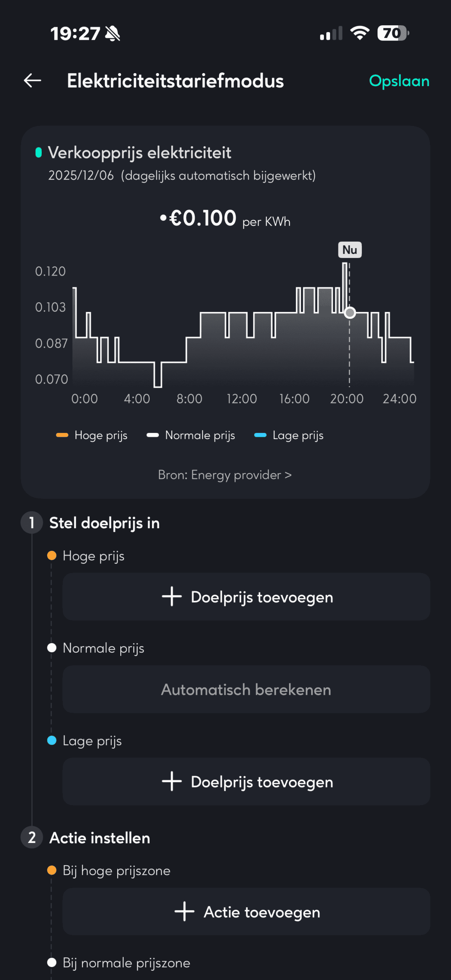Tap the step 2 number badge
This screenshot has height=980, width=451.
(x=32, y=838)
